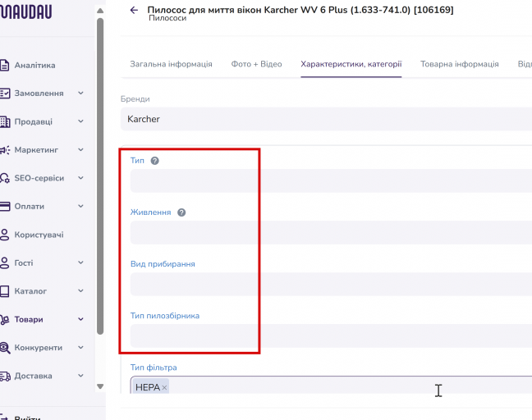Expand the SEO-сервіси menu chevron
Image resolution: width=532 pixels, height=420 pixels.
80,178
